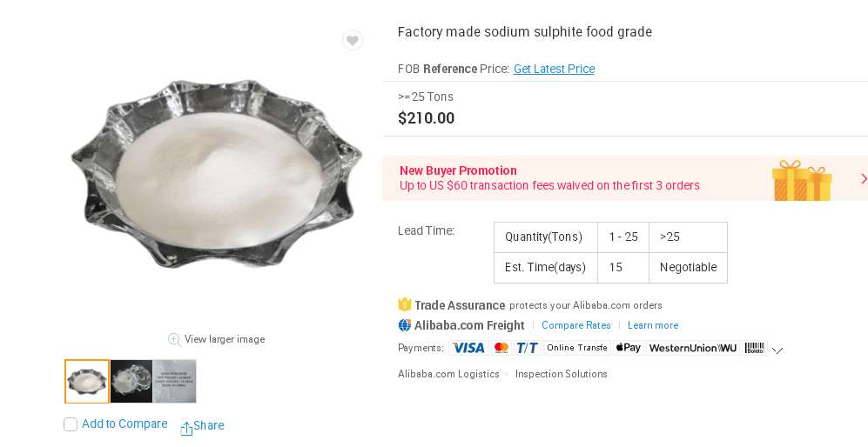Click the Trade Assurance shield icon
868x447 pixels.
click(x=405, y=304)
